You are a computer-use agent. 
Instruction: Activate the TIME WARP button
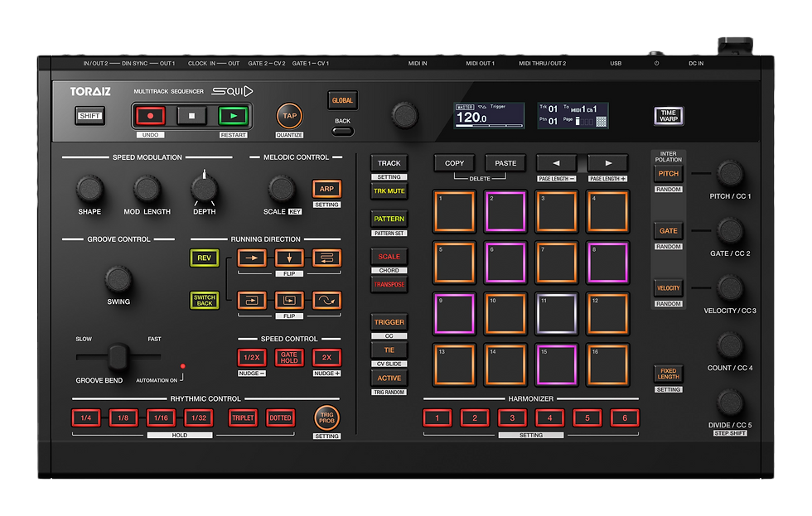coord(668,116)
